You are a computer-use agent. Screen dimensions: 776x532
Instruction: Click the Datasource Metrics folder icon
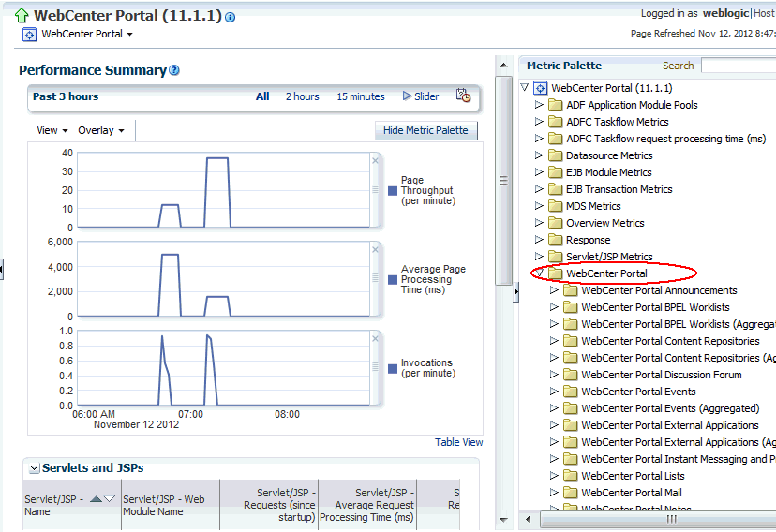point(556,155)
